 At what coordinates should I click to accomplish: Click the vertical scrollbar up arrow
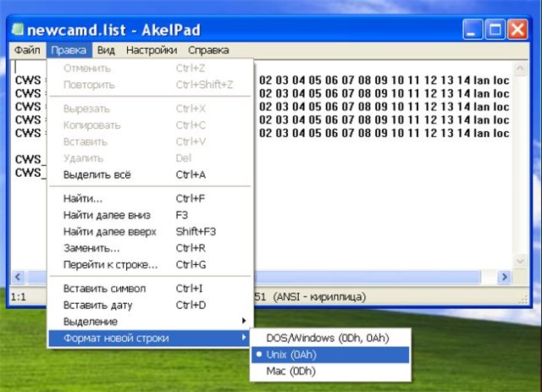coord(520,69)
